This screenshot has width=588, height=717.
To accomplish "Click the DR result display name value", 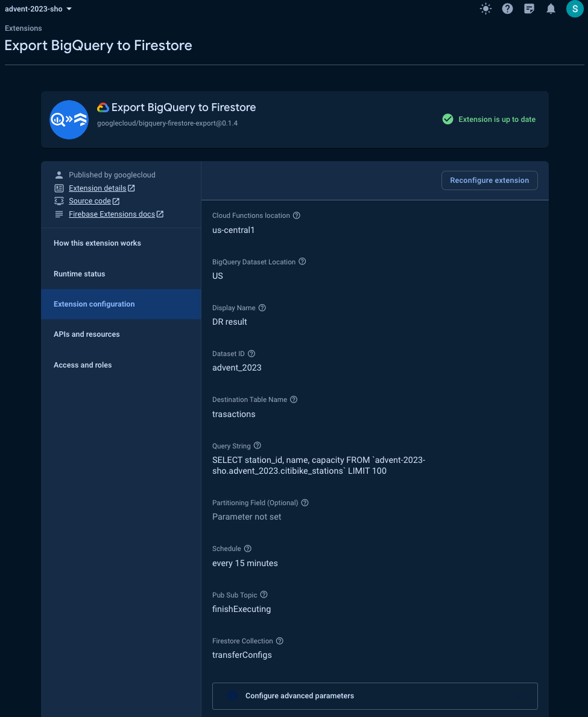I will 230,322.
